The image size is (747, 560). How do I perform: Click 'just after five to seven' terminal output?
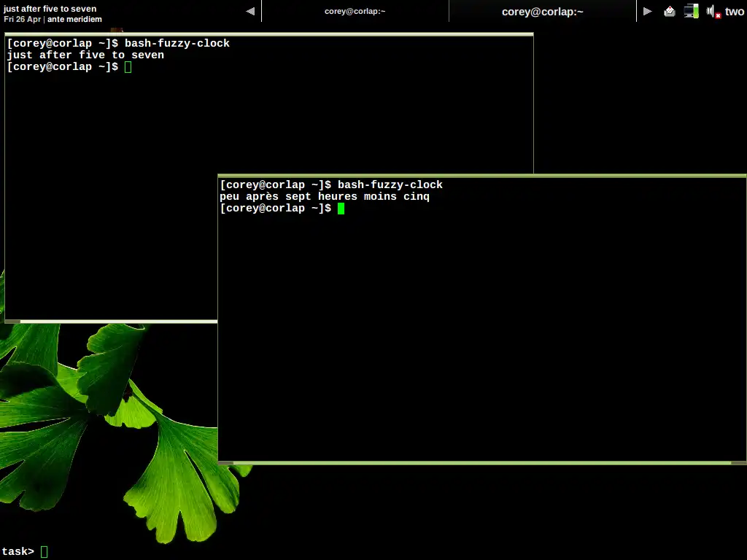[x=85, y=55]
